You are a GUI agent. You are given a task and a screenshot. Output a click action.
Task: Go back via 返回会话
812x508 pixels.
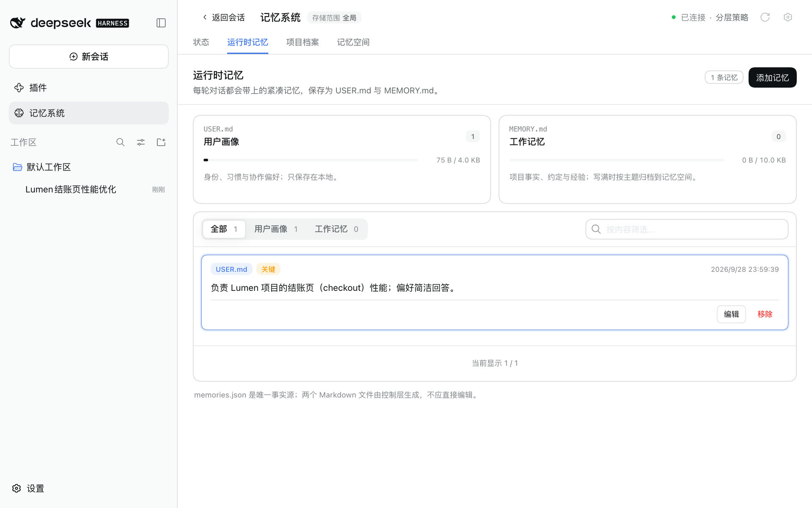coord(223,17)
